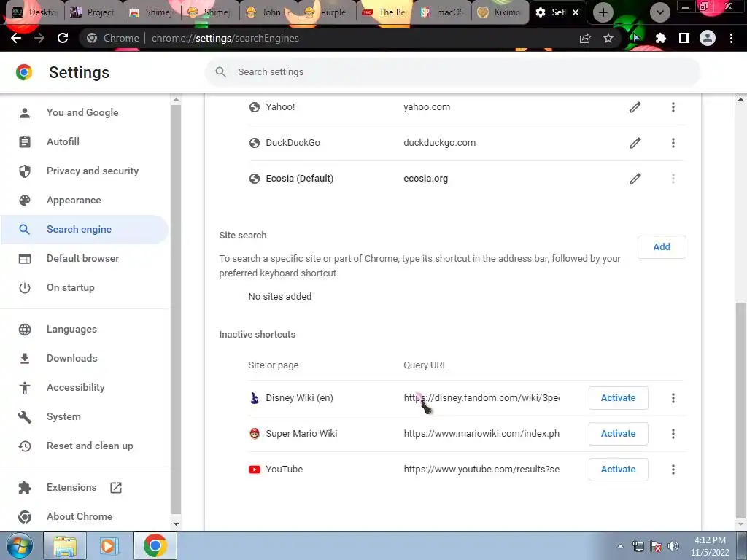Activate the Super Mario Wiki shortcut
Image resolution: width=747 pixels, height=560 pixels.
coord(619,434)
